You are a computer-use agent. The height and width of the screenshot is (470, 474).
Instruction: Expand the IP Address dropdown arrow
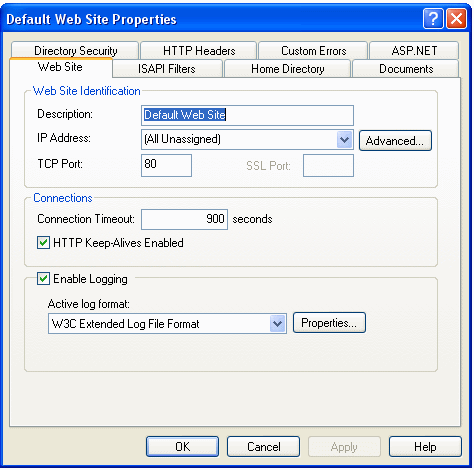click(344, 139)
